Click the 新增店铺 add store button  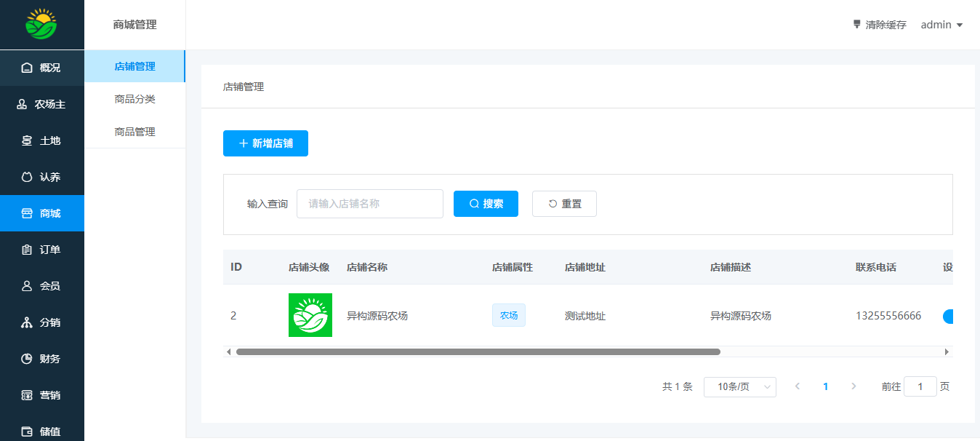[265, 143]
